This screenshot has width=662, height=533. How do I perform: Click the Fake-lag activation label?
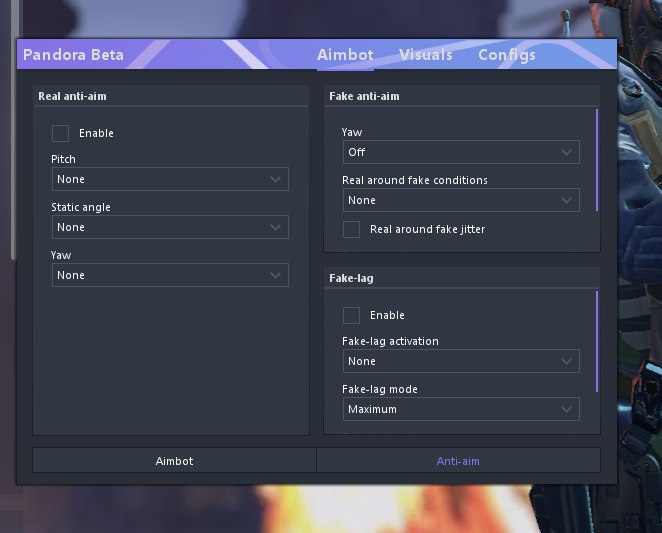coord(390,341)
